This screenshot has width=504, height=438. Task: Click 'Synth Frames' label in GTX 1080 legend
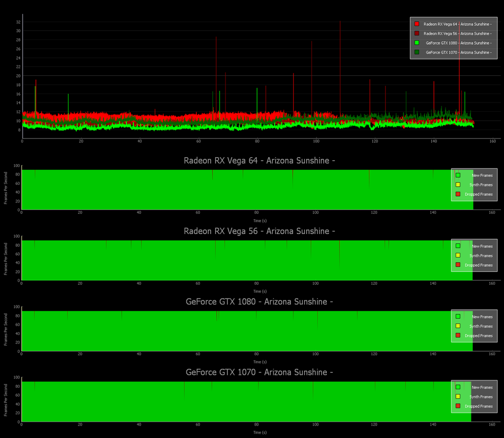(x=481, y=326)
